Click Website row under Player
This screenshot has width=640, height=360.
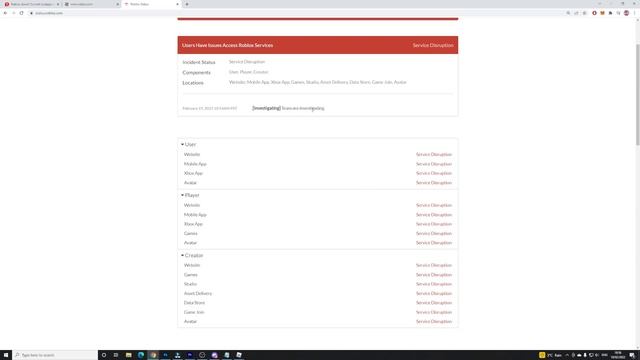pos(318,205)
